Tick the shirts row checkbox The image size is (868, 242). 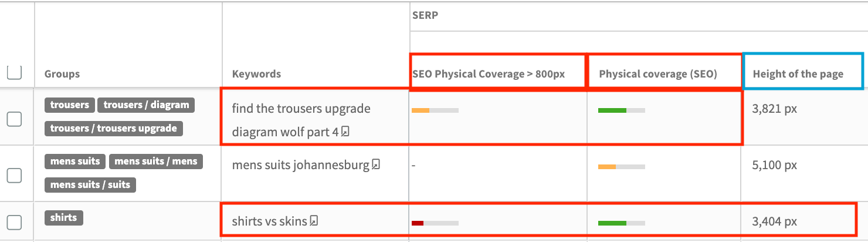click(x=14, y=222)
